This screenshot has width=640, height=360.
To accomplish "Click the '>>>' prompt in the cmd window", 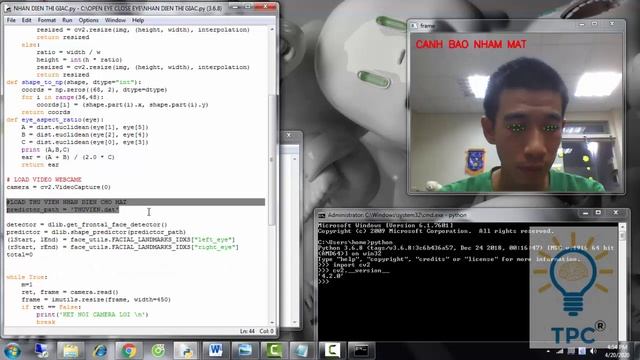I will [323, 282].
